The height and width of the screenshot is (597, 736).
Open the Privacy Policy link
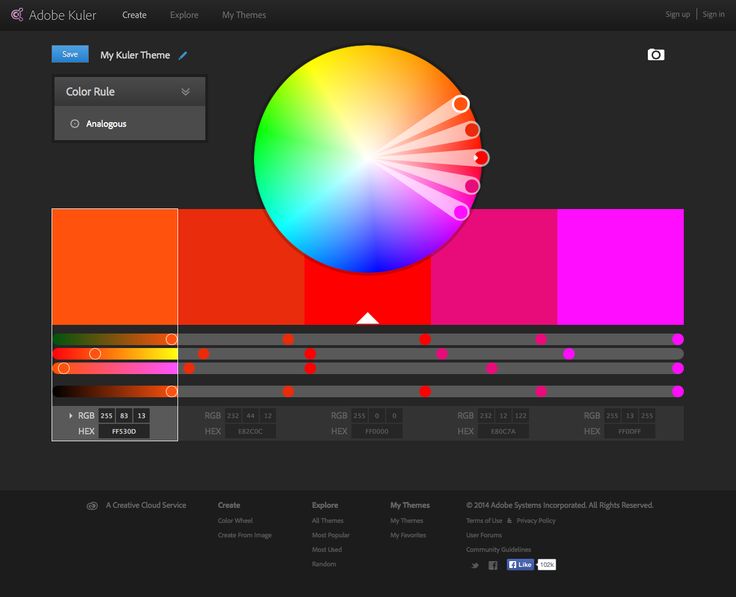click(536, 520)
